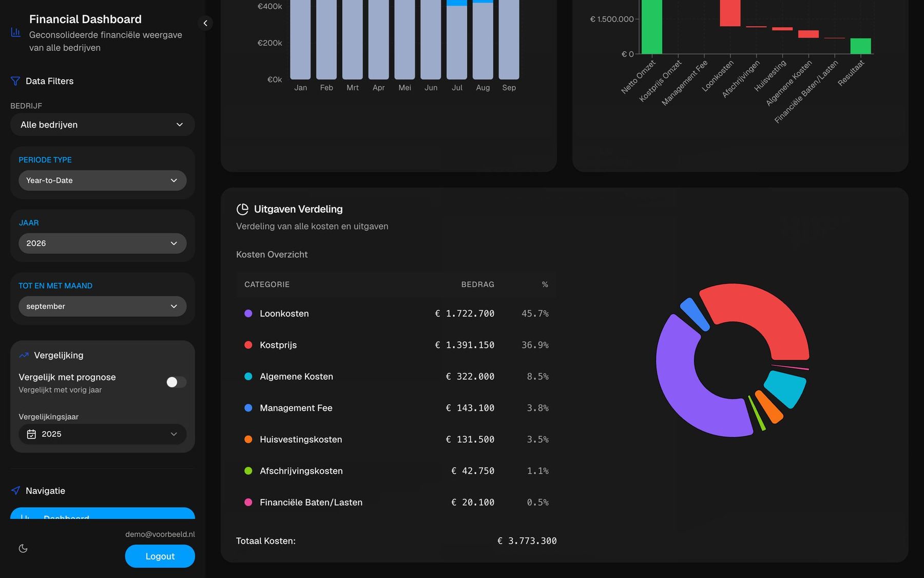Click the total amount € 3.773.300
924x578 pixels.
(x=527, y=541)
